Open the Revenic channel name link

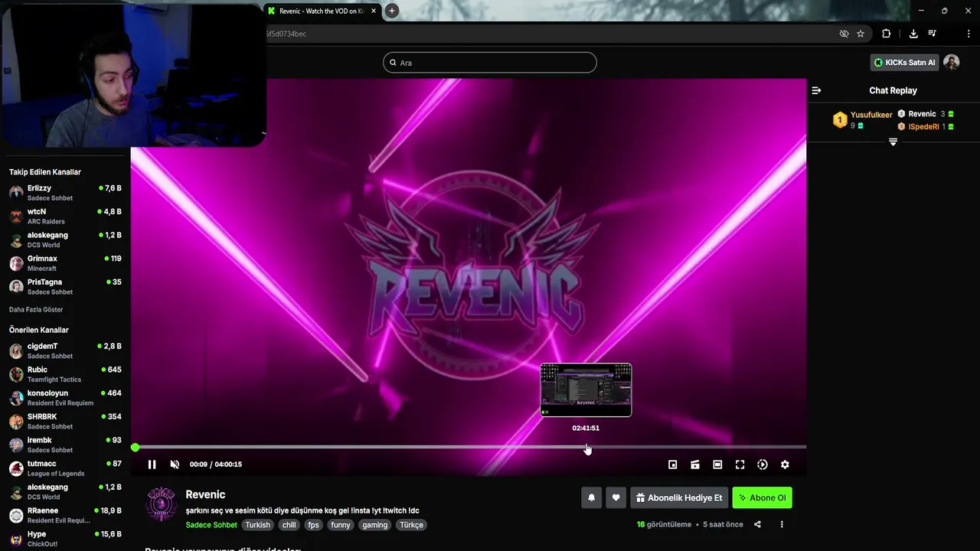[205, 494]
